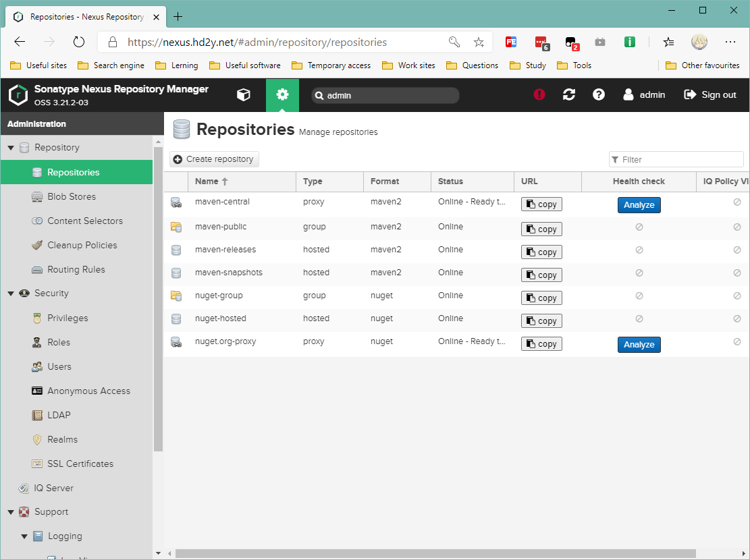Click the Sonatype Nexus hexagon logo
The image size is (750, 560).
(x=18, y=94)
